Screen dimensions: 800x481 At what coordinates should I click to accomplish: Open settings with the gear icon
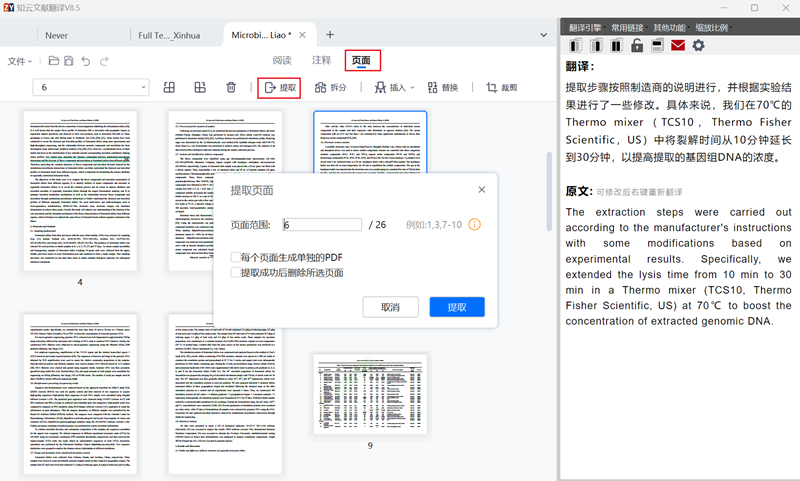(x=698, y=45)
